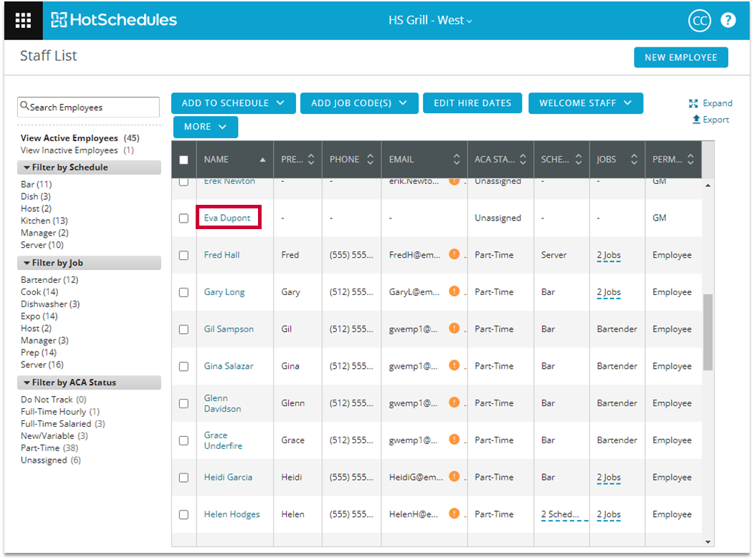Select the checkbox next to Heidi Garcia
The height and width of the screenshot is (560, 754).
pyautogui.click(x=183, y=478)
